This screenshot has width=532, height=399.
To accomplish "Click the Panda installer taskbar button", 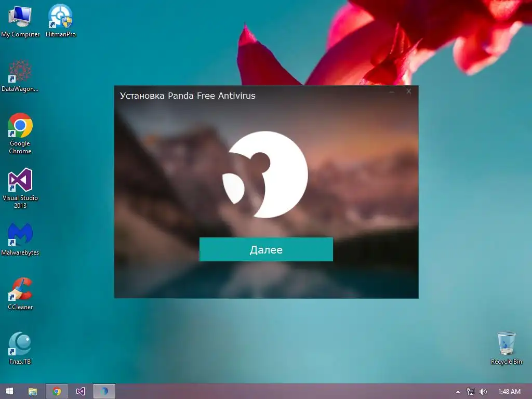I will (104, 391).
